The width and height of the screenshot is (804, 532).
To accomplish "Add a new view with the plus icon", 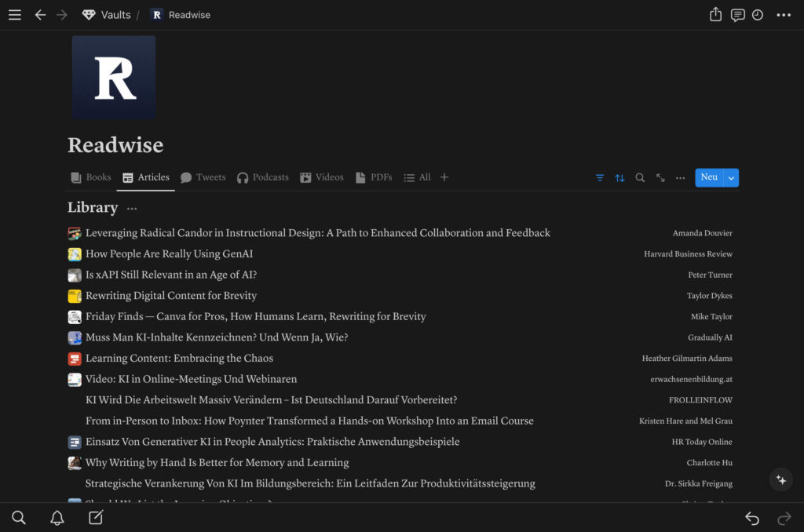I will pyautogui.click(x=444, y=177).
